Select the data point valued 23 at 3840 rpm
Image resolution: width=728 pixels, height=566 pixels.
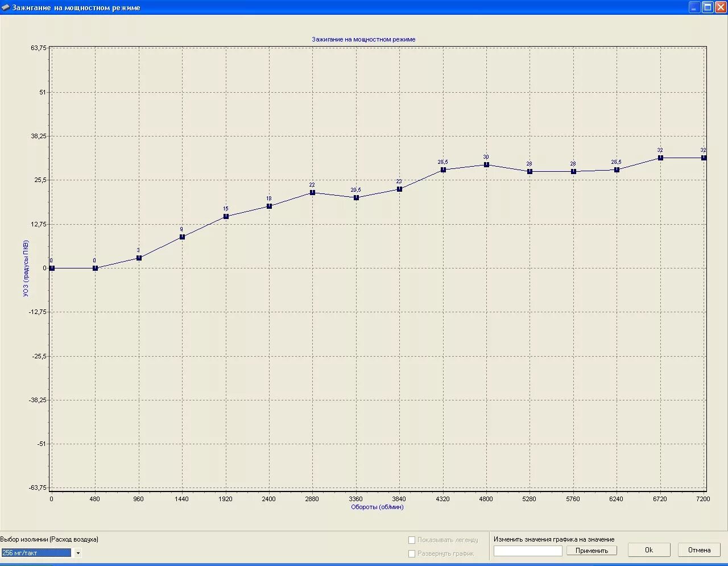pos(399,189)
